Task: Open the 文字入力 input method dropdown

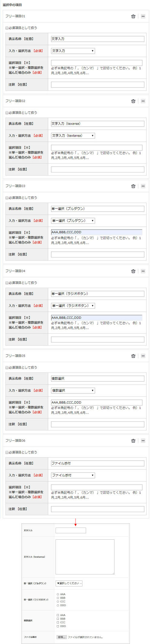Action: pyautogui.click(x=73, y=51)
